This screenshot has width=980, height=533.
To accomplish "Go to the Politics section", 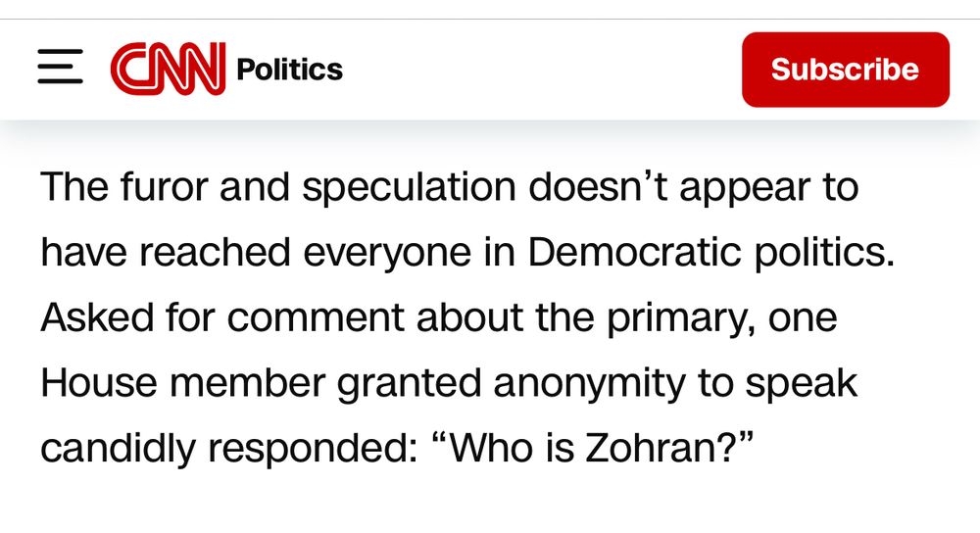I will pyautogui.click(x=289, y=70).
